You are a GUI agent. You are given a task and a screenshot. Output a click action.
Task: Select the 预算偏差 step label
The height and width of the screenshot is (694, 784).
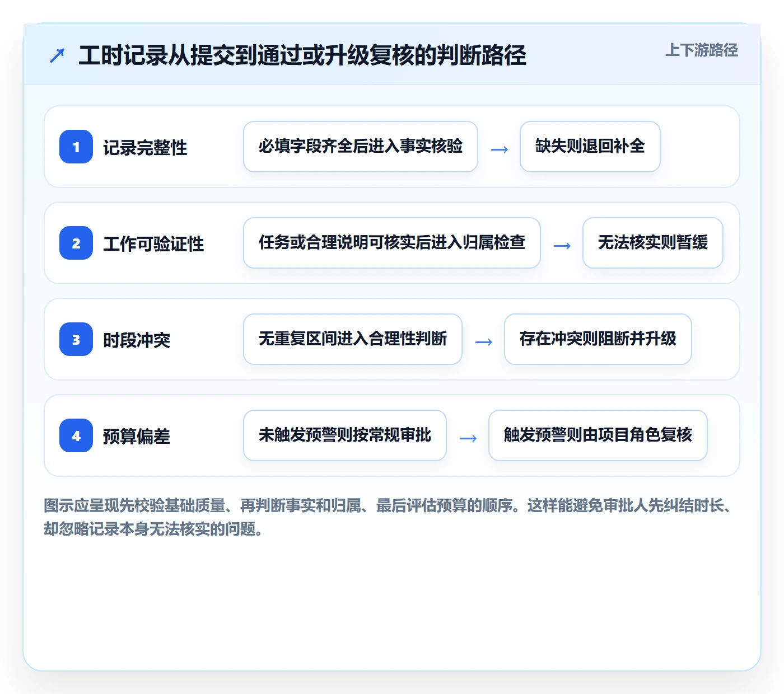137,436
